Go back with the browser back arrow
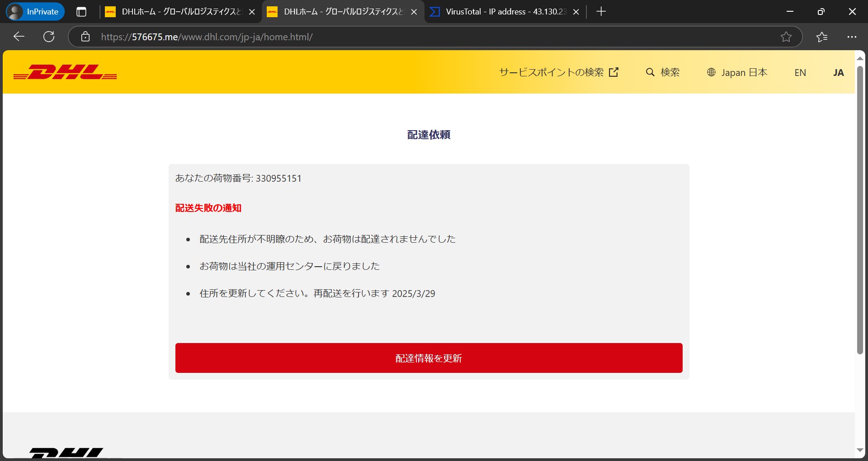 pyautogui.click(x=19, y=37)
